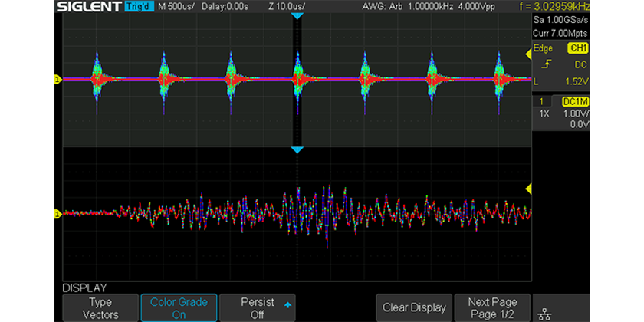Select channel 1 ground marker in zoom window
This screenshot has width=644, height=322.
[57, 213]
